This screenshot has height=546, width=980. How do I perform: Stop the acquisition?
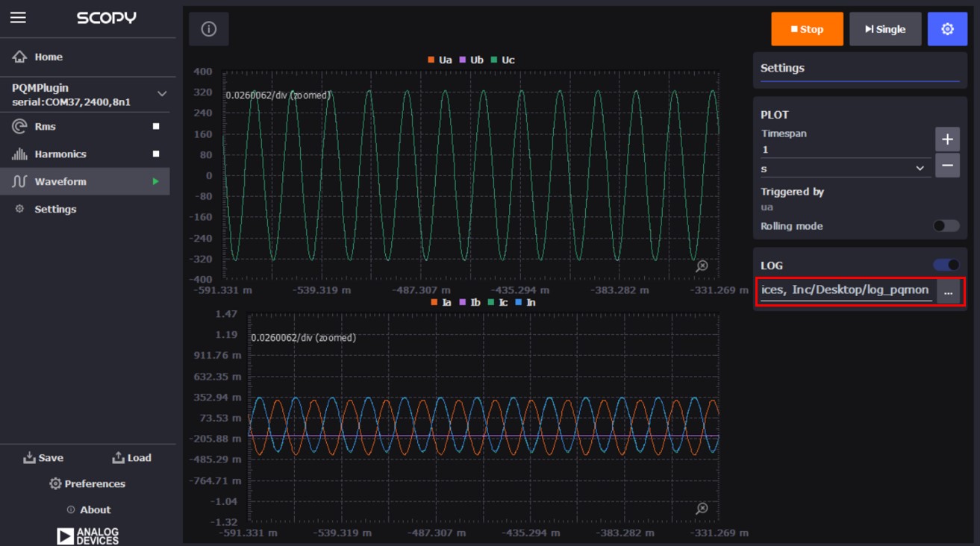tap(807, 28)
